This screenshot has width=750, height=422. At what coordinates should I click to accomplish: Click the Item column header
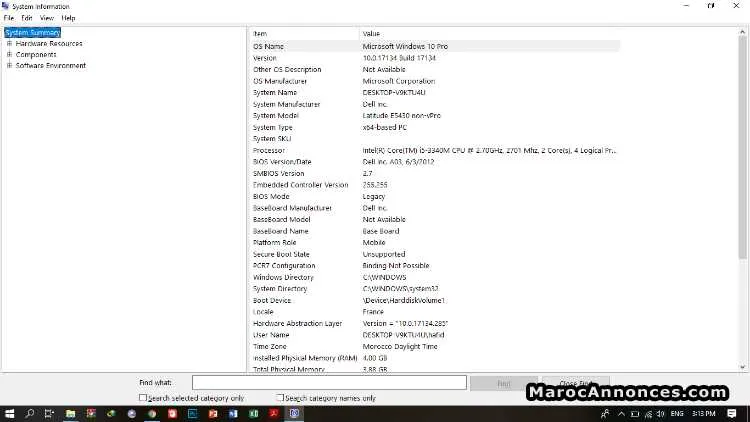pyautogui.click(x=304, y=33)
